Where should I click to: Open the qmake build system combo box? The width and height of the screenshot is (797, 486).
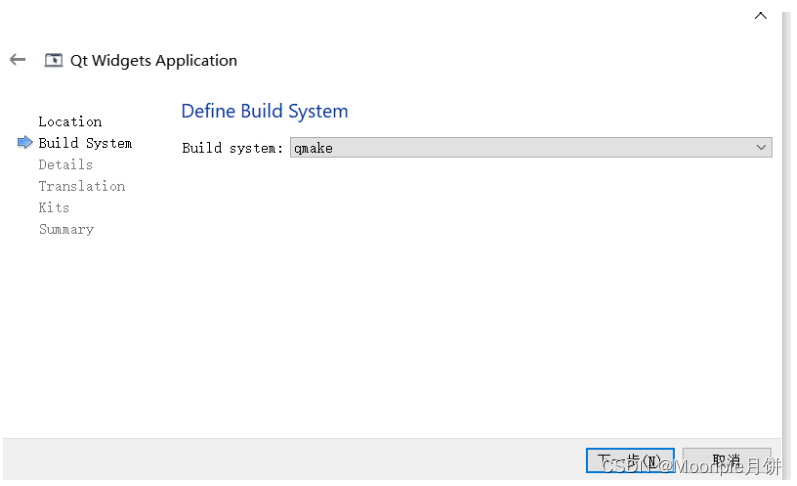click(x=531, y=148)
